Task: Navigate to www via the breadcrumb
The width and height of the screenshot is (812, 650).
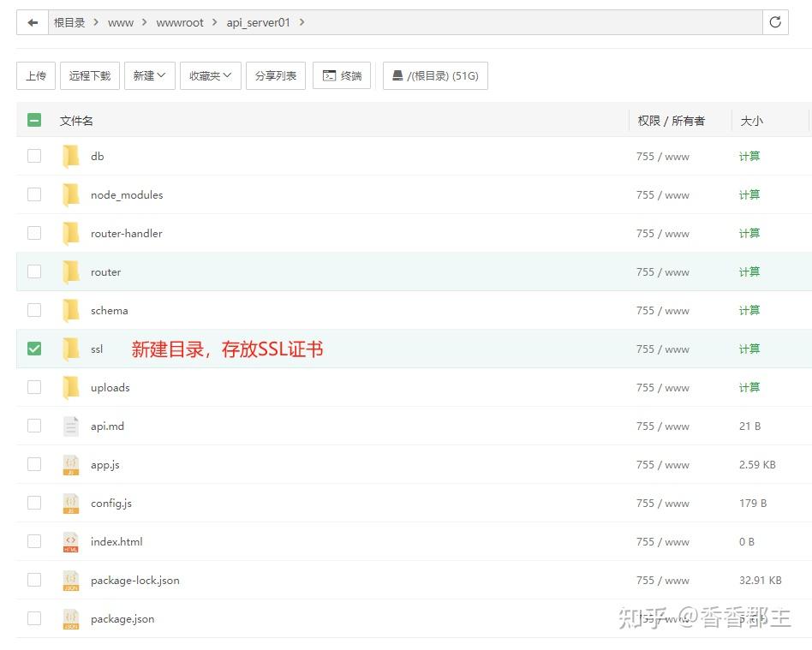Action: click(x=121, y=22)
